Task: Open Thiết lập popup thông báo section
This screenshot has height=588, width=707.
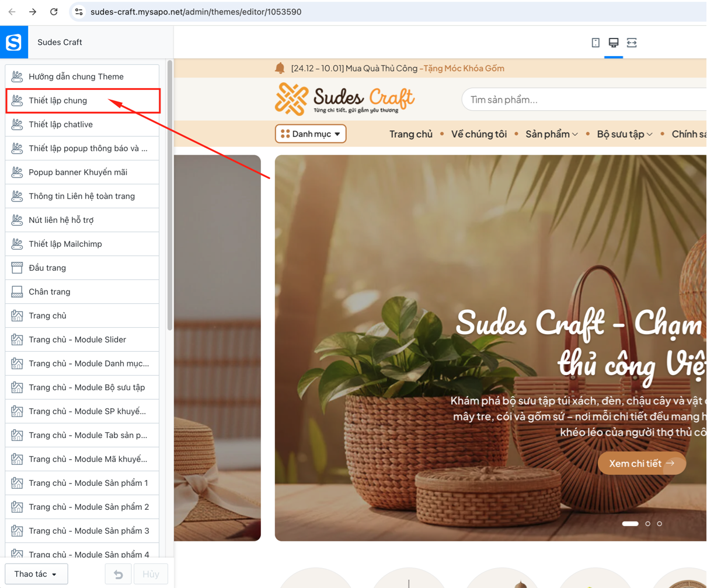Action: pyautogui.click(x=82, y=148)
